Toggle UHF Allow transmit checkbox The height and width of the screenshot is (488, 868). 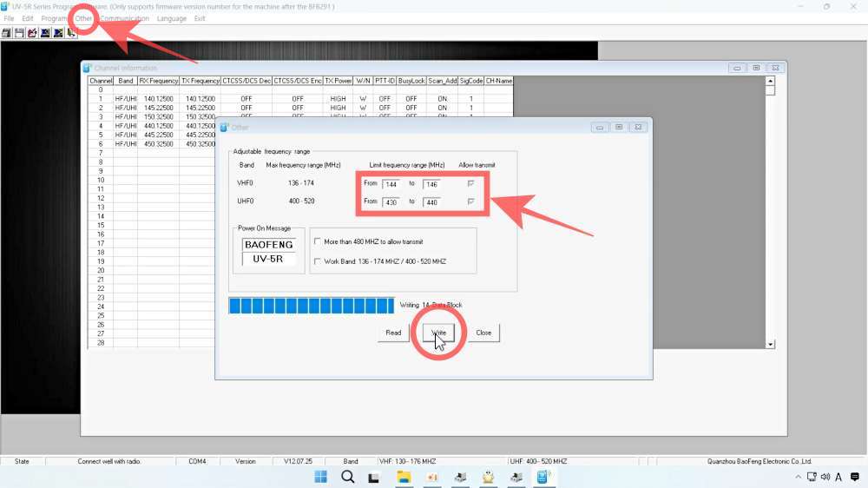[471, 201]
